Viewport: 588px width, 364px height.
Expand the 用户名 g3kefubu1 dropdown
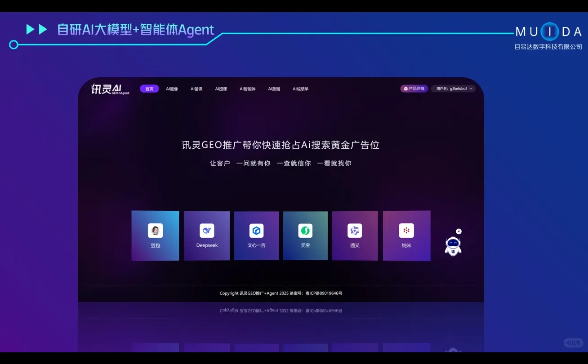coord(453,89)
